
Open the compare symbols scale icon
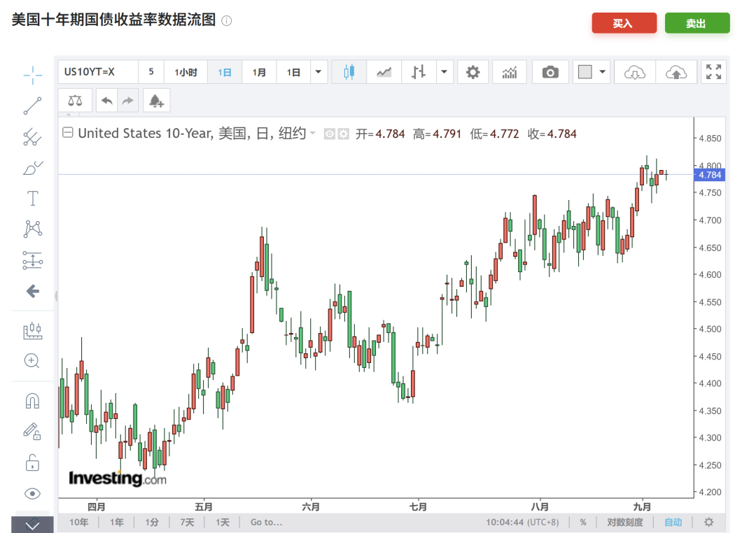tap(75, 101)
